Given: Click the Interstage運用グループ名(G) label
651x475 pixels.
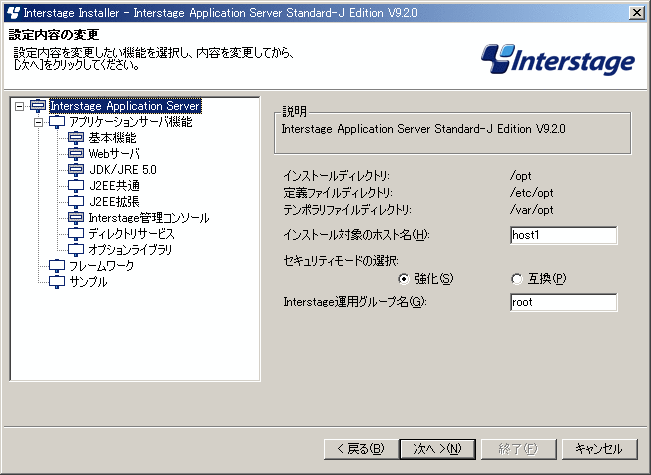Looking at the screenshot, I should click(355, 302).
